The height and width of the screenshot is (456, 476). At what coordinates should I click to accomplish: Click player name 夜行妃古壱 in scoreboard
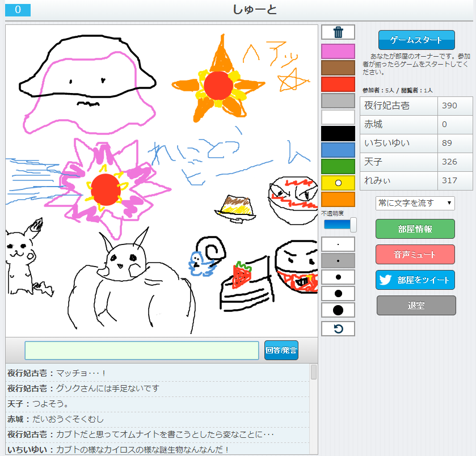point(387,105)
